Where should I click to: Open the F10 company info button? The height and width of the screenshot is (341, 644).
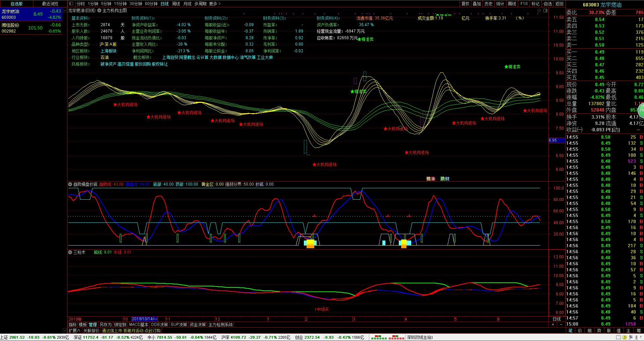[x=524, y=4]
